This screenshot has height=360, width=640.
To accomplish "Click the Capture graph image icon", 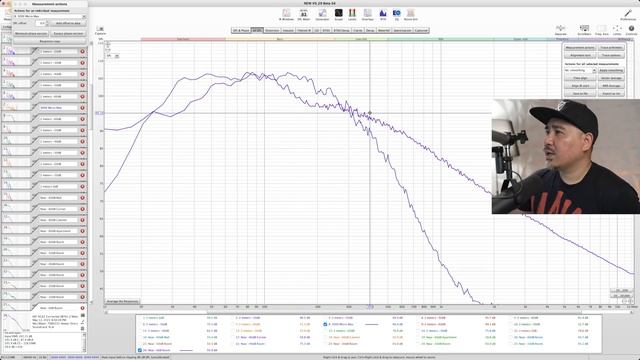I will 100,30.
